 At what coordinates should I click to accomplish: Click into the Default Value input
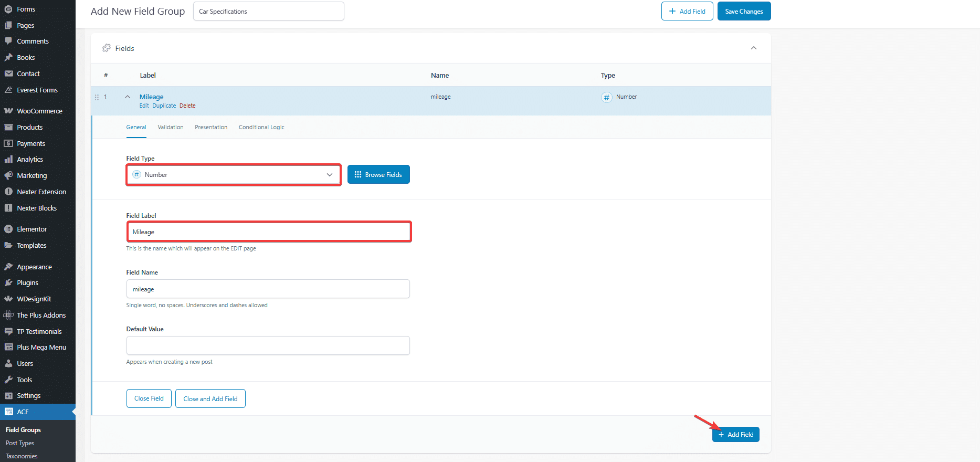(268, 345)
